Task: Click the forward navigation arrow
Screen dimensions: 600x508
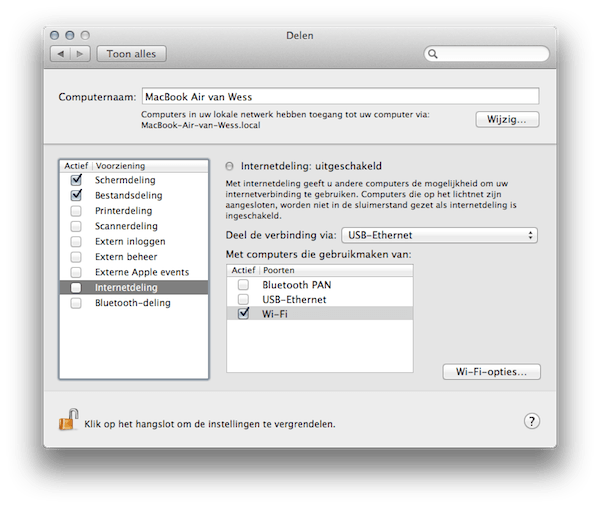Action: 80,54
